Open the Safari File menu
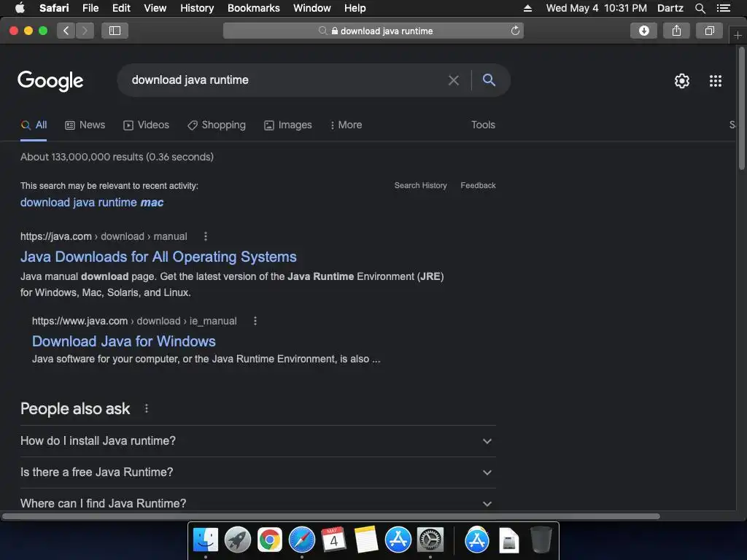747x560 pixels. click(x=90, y=8)
